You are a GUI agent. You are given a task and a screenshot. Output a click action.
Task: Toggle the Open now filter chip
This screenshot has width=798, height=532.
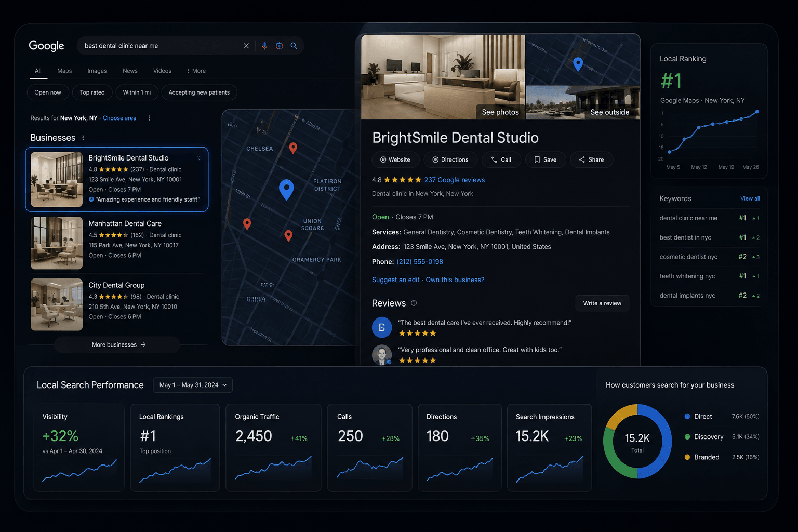tap(48, 92)
